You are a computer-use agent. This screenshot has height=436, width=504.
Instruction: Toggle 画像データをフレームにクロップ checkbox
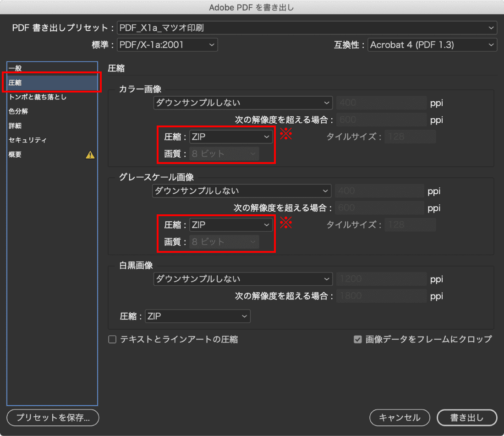coord(357,339)
